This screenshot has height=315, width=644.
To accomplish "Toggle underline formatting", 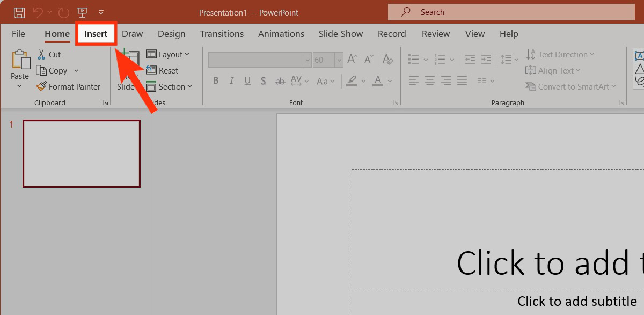I will pos(247,81).
